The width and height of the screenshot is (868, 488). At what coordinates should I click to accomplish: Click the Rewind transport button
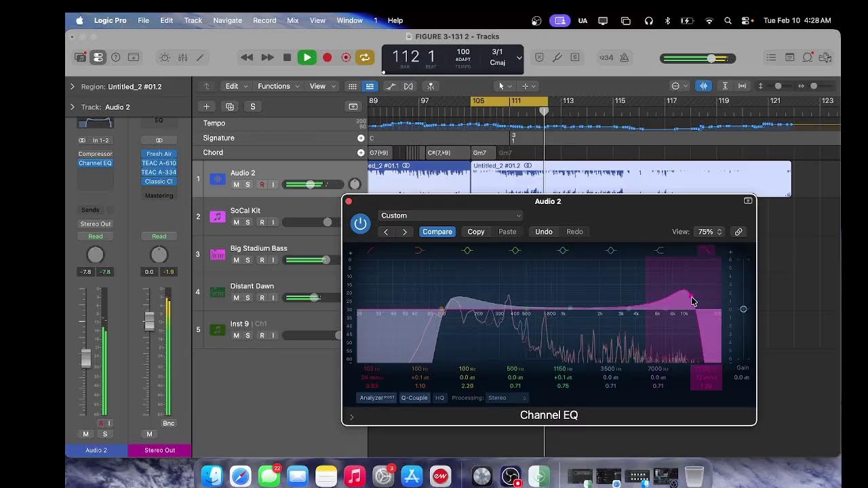(247, 58)
